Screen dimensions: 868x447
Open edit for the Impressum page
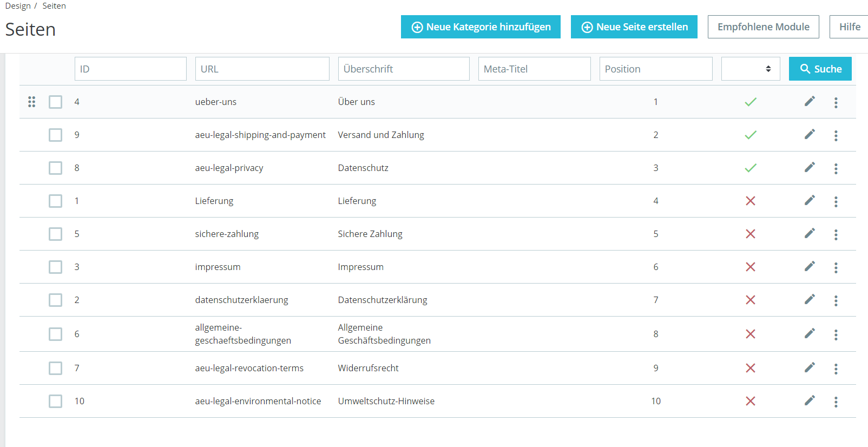click(x=810, y=266)
